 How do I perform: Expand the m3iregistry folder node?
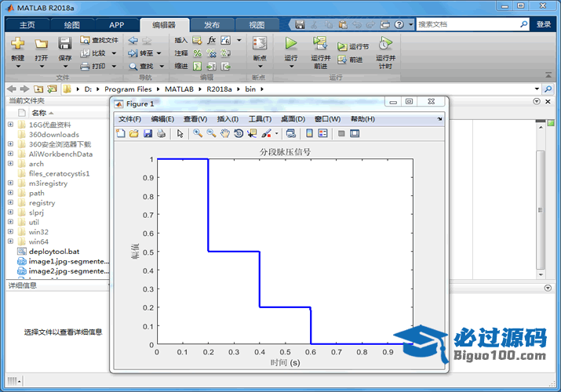pos(10,183)
